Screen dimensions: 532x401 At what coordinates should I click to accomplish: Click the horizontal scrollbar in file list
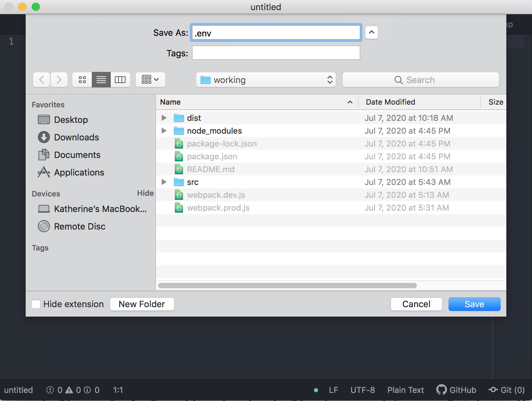click(x=287, y=286)
